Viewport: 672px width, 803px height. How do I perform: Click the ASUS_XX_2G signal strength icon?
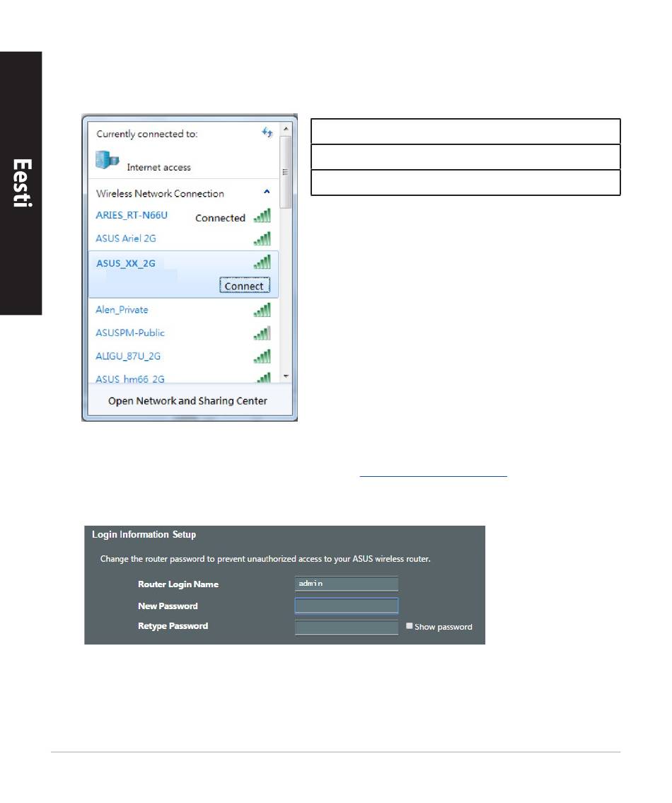tap(262, 262)
